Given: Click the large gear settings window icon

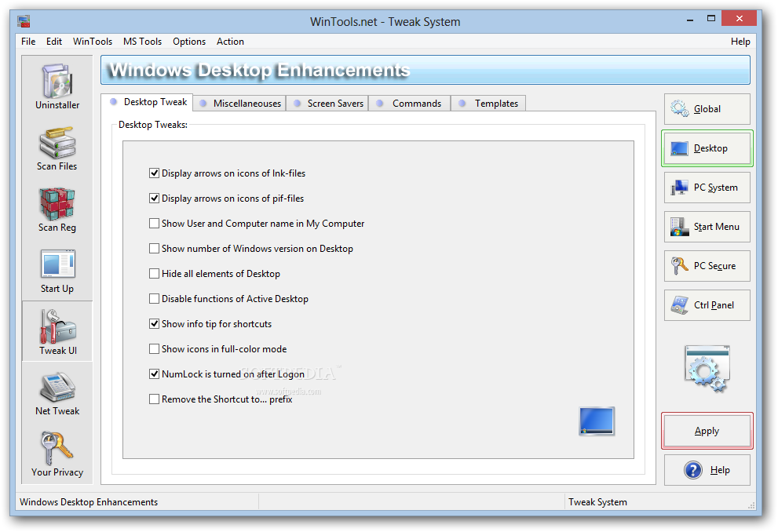Looking at the screenshot, I should [707, 370].
